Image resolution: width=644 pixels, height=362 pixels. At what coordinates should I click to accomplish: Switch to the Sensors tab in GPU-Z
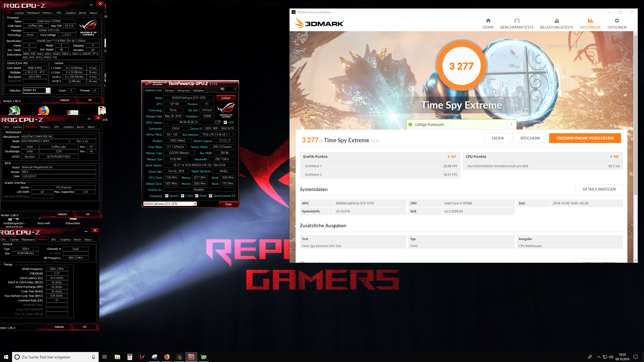point(169,90)
